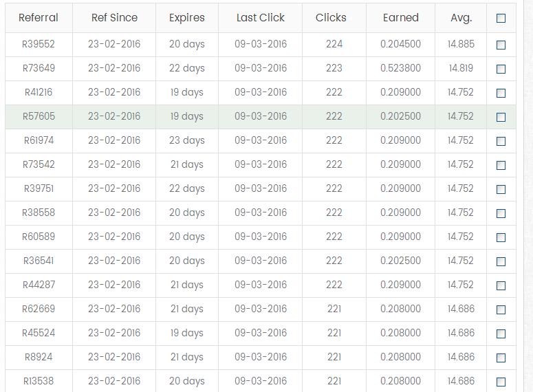Sort by Last Click column
The height and width of the screenshot is (392, 533).
click(x=261, y=18)
